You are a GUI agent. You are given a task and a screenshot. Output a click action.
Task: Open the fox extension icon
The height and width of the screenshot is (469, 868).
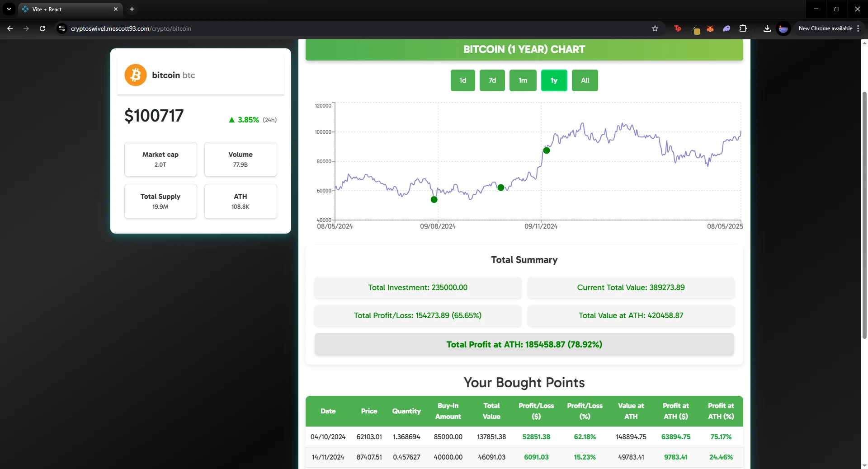pyautogui.click(x=710, y=28)
